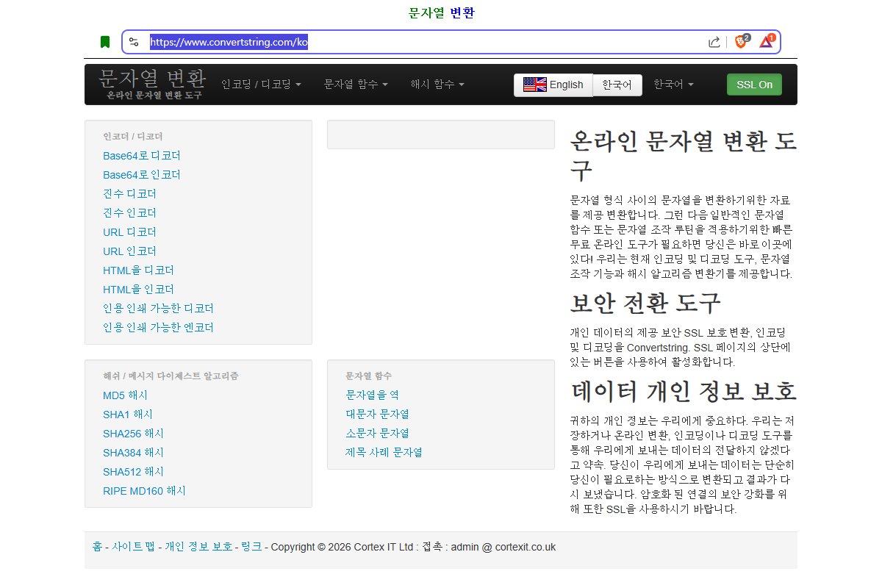
Task: Open RIPE MD160 해시 link
Action: point(144,491)
